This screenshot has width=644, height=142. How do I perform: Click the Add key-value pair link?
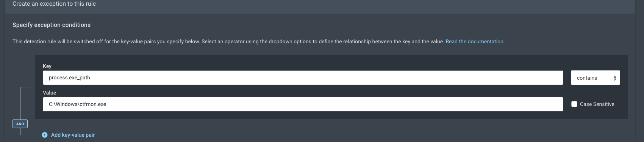[x=73, y=135]
